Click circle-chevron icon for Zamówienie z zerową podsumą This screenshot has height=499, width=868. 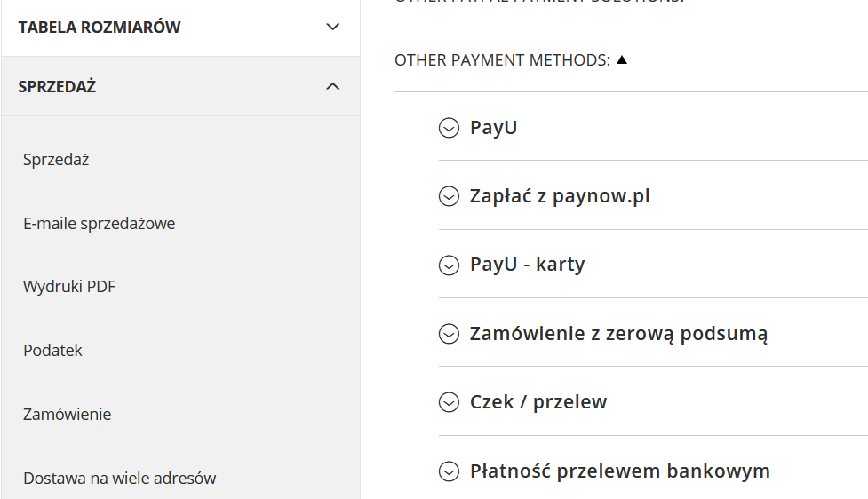click(x=449, y=334)
